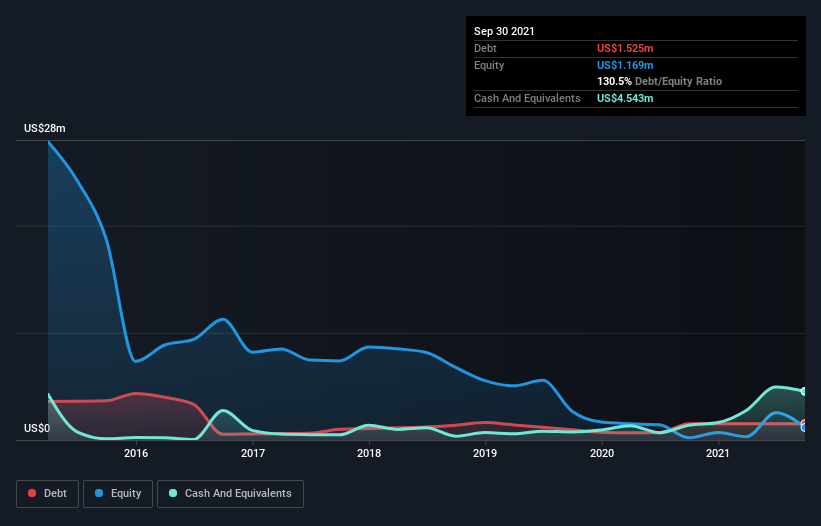Click the US$4.543m cash value
Image resolution: width=821 pixels, height=526 pixels.
tap(625, 98)
